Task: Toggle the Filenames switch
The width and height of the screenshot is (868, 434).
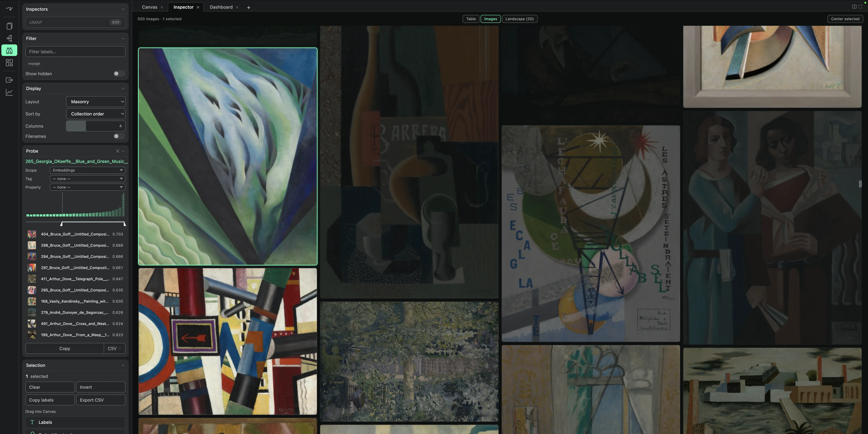Action: tap(119, 136)
